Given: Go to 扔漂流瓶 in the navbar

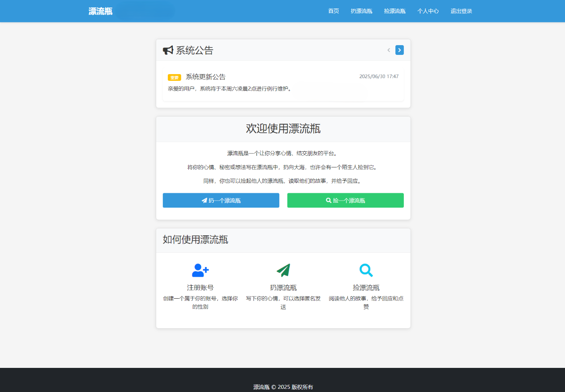Looking at the screenshot, I should (361, 11).
